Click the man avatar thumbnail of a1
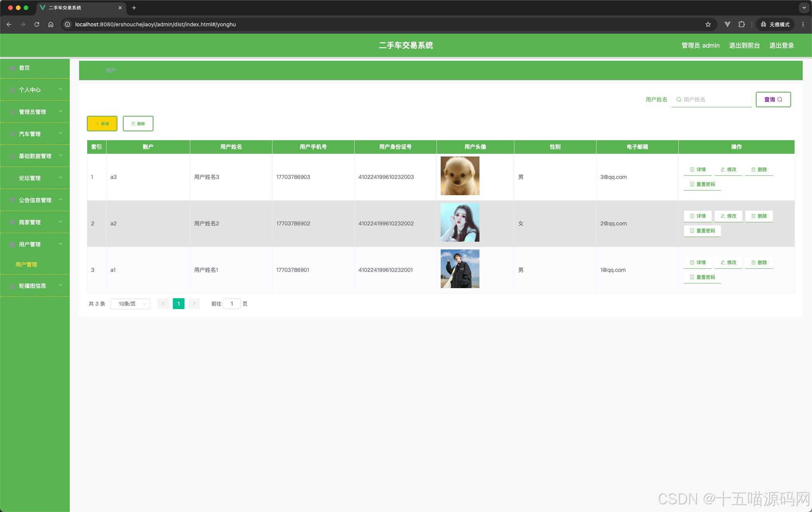This screenshot has width=812, height=512. click(x=460, y=269)
